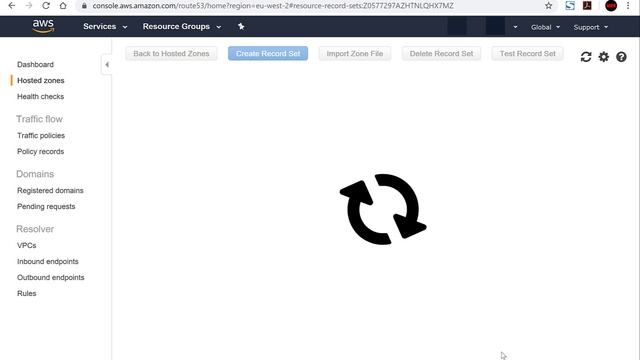The image size is (640, 360).
Task: Click the pin shortcuts icon in AWS header
Action: point(241,27)
